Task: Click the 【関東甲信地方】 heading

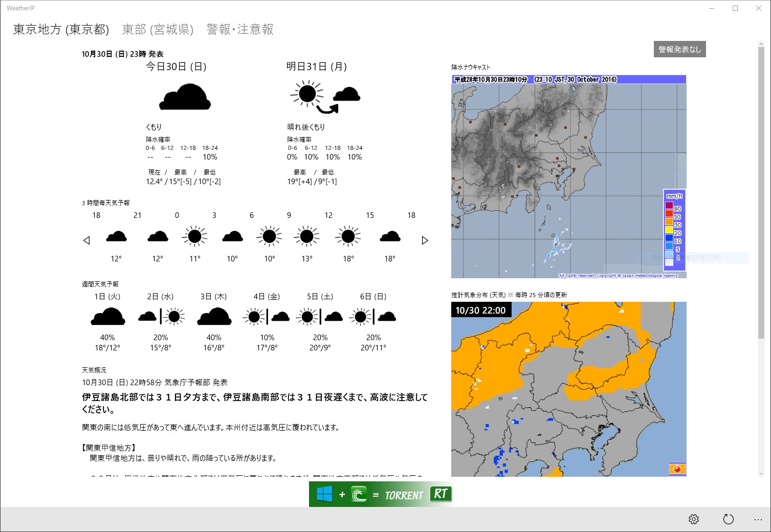Action: 109,448
